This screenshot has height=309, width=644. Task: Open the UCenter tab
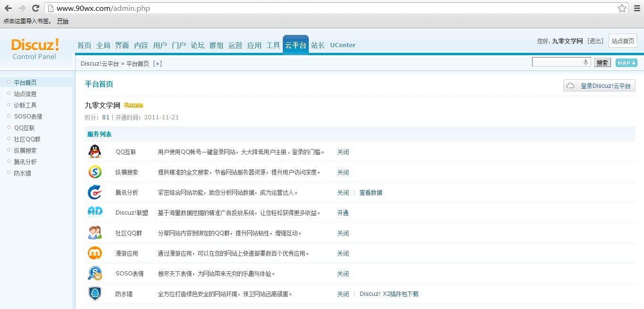pyautogui.click(x=343, y=45)
